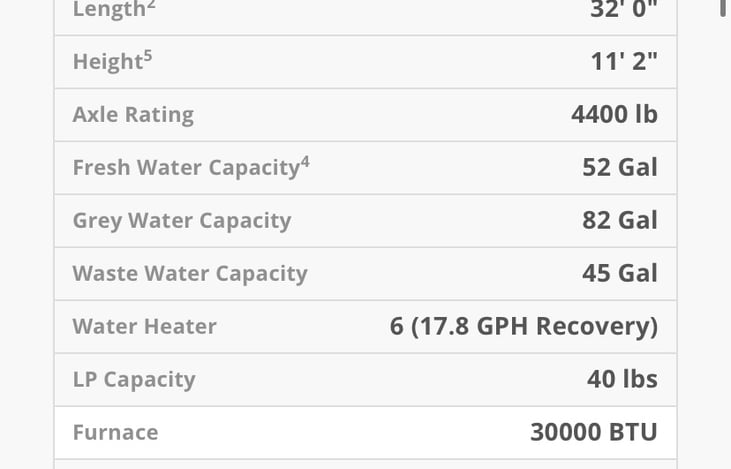Select the 52 Gal value
The height and width of the screenshot is (469, 731).
(x=620, y=167)
